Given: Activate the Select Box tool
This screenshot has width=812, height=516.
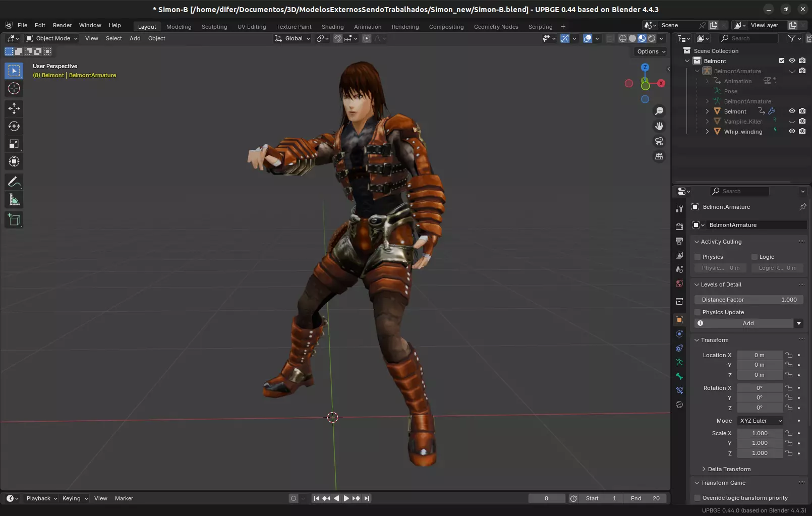Looking at the screenshot, I should click(14, 71).
